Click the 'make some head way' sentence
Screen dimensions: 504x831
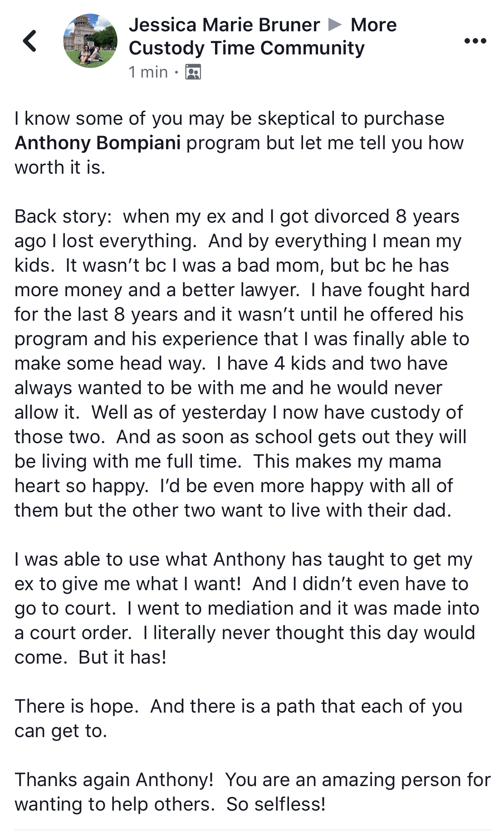(110, 363)
